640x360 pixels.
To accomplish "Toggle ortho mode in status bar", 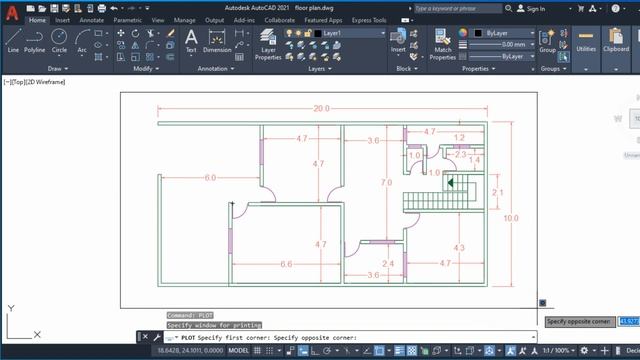I will pyautogui.click(x=315, y=351).
